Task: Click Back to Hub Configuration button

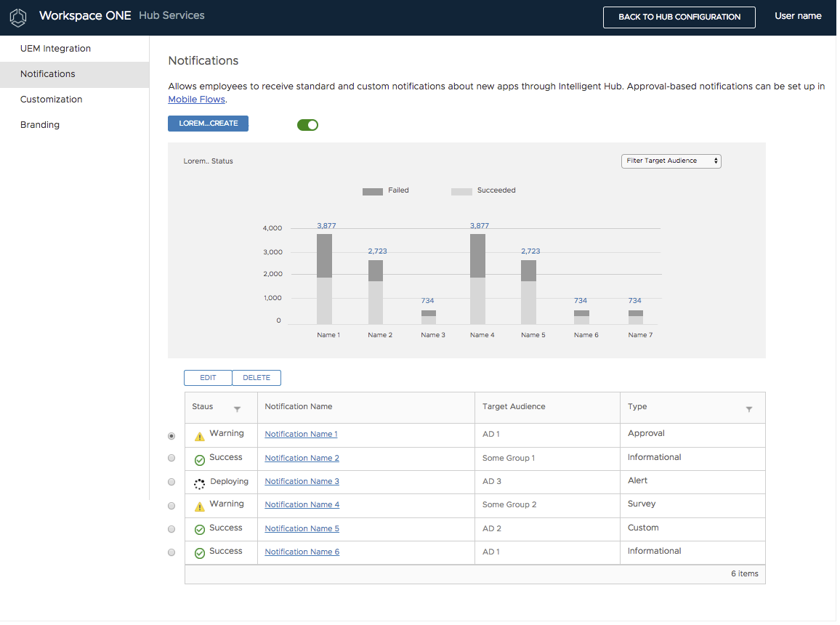Action: click(x=679, y=17)
